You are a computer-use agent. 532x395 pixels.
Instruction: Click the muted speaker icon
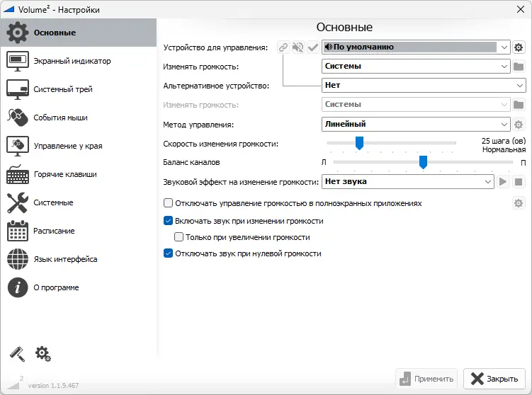(x=298, y=47)
